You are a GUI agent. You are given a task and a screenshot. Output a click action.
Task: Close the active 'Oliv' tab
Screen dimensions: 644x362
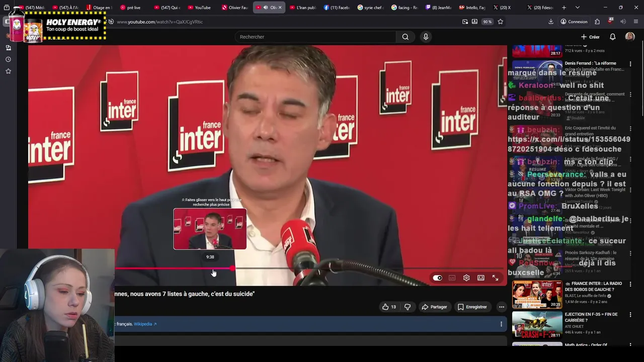point(280,8)
